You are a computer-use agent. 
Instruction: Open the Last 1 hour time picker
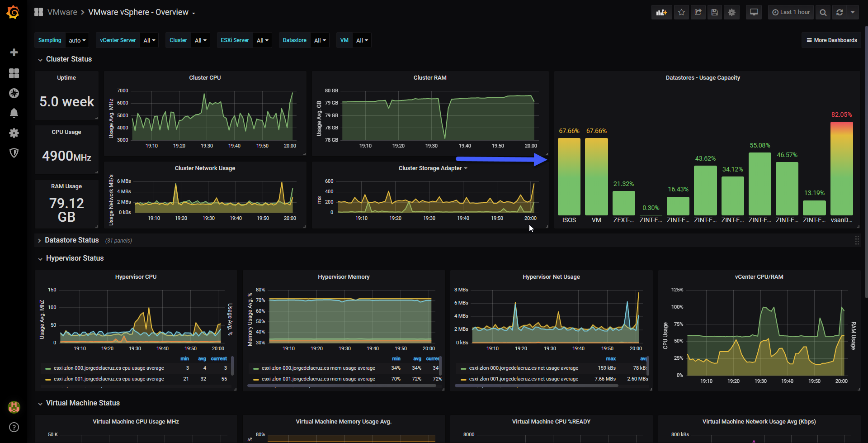tap(791, 12)
